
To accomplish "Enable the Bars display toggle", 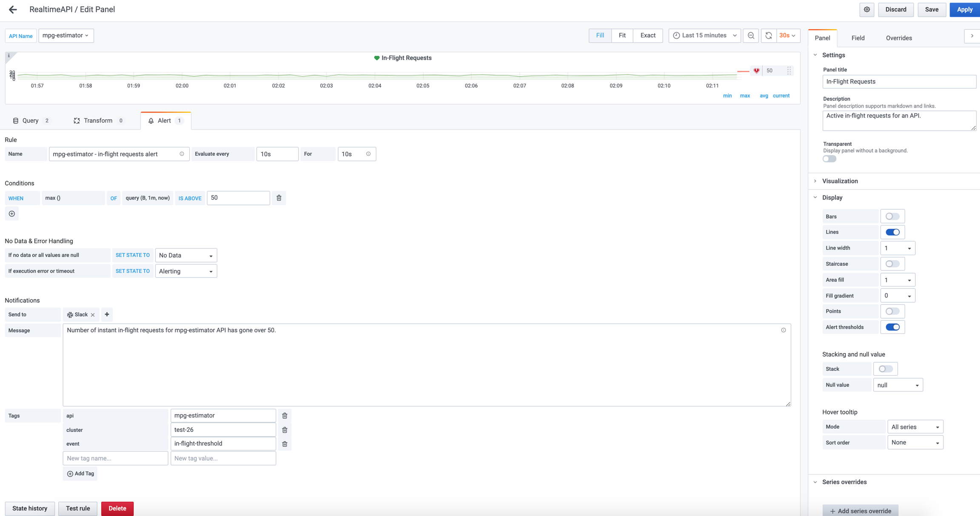I will pyautogui.click(x=892, y=217).
